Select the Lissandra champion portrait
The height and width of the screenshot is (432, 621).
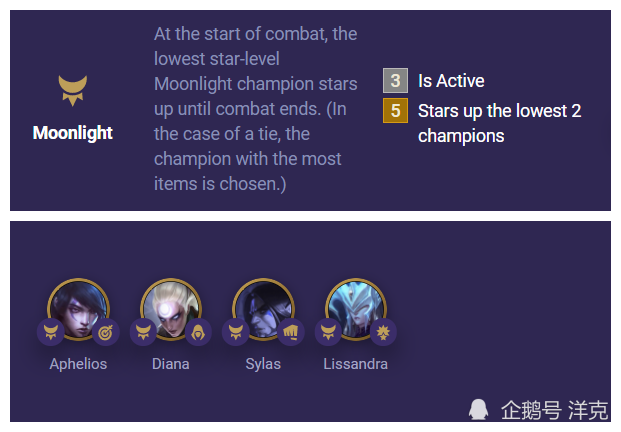coord(356,310)
